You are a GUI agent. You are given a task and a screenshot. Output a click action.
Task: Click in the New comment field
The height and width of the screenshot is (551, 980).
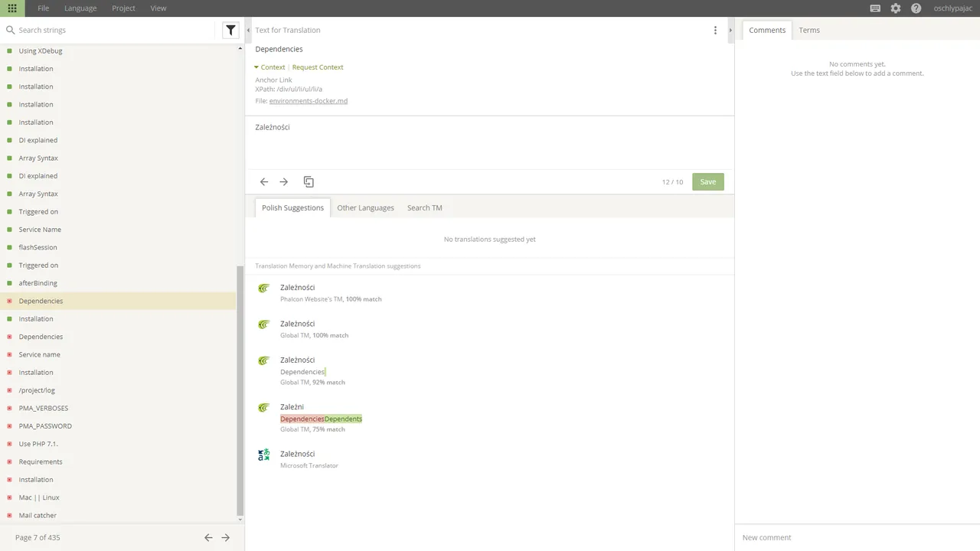tap(857, 537)
